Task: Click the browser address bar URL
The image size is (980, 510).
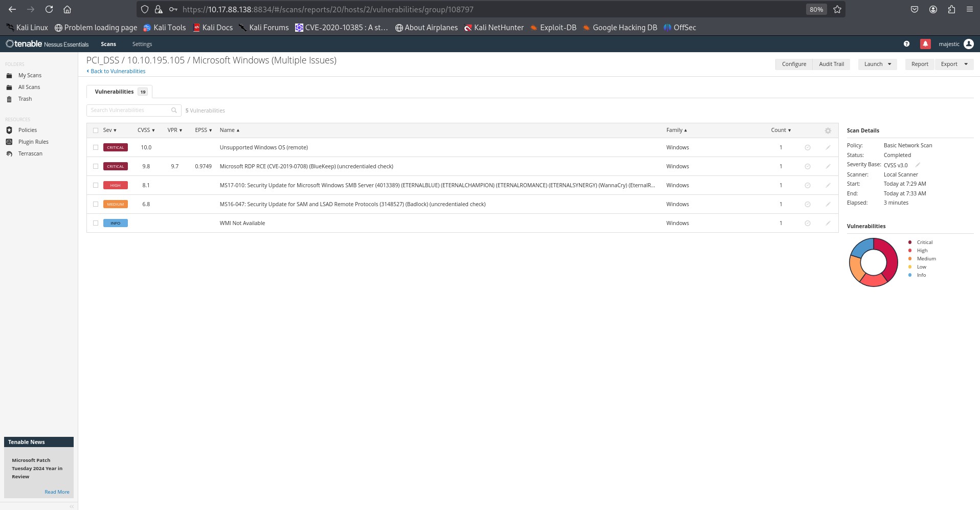Action: coord(328,9)
